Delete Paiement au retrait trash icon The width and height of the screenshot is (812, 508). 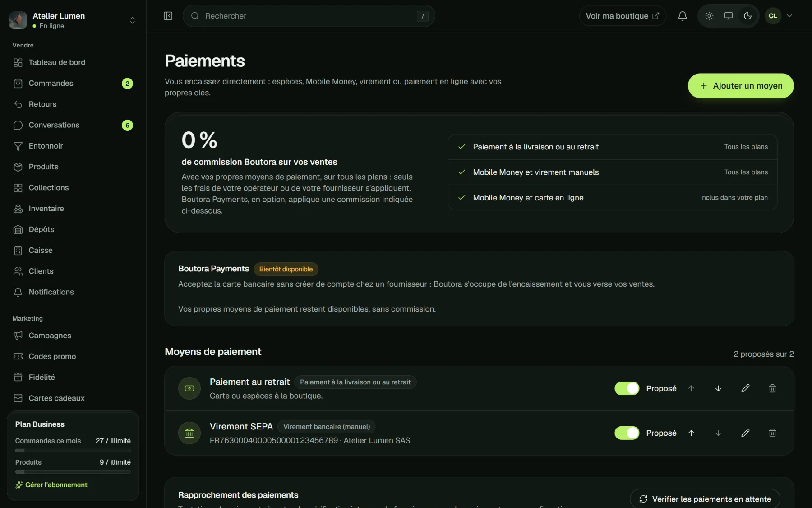tap(772, 388)
